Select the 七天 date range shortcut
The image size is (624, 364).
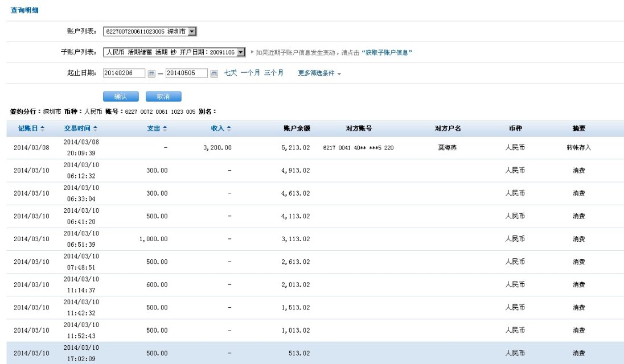230,73
